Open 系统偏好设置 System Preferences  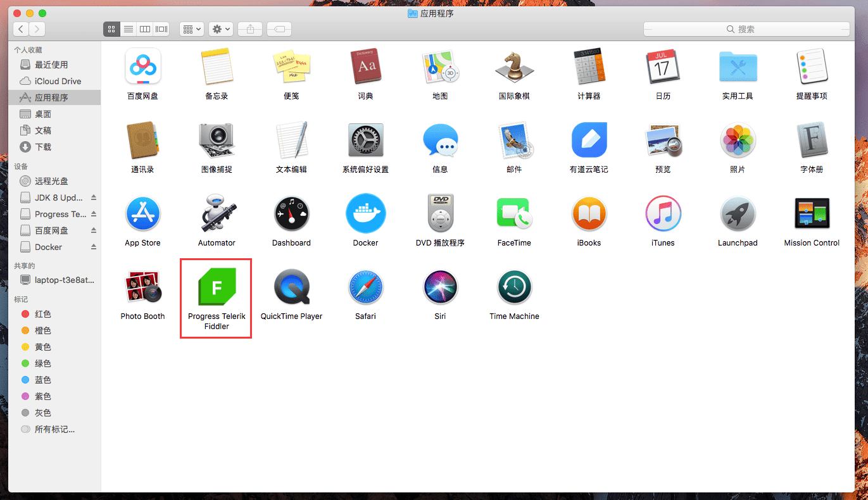[365, 140]
